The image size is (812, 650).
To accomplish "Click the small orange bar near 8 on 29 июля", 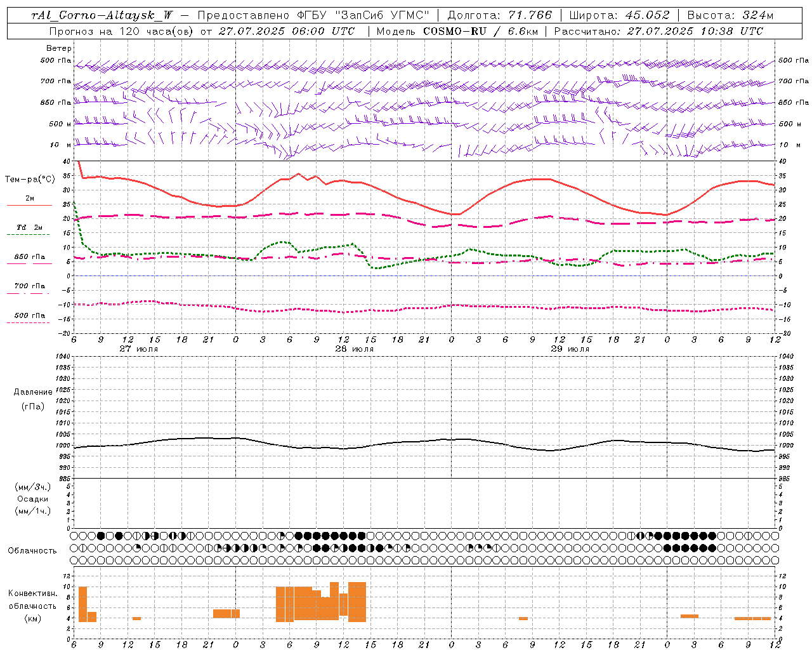I will 523,618.
